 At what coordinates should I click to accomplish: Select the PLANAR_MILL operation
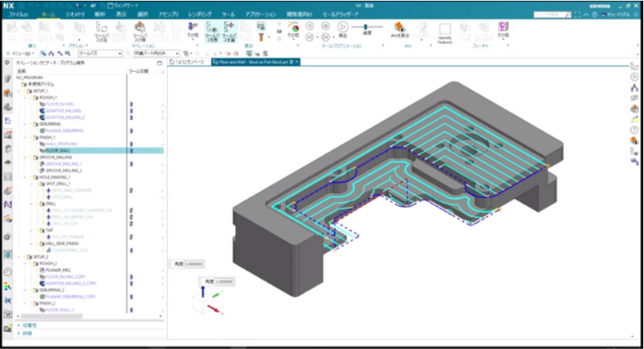pos(58,270)
